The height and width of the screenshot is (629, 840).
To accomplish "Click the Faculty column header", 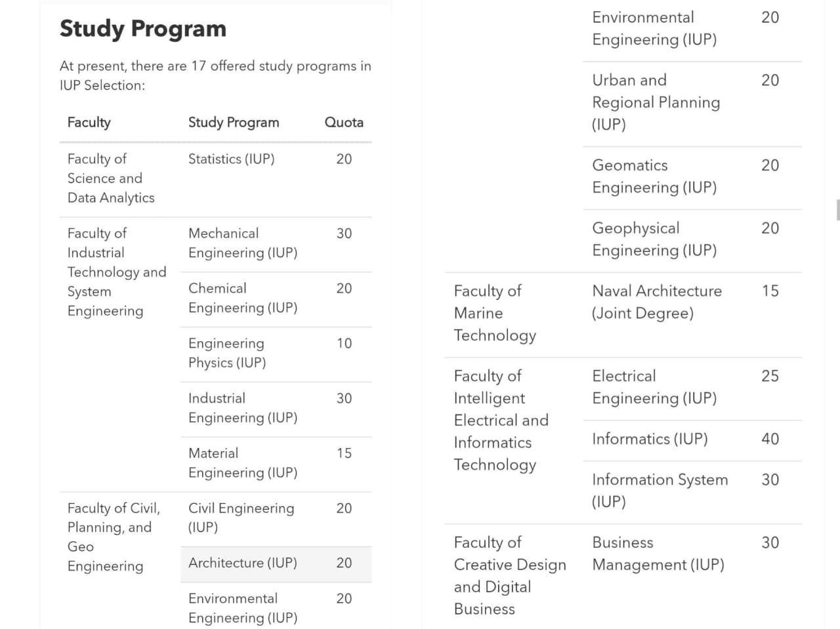I will [x=89, y=123].
